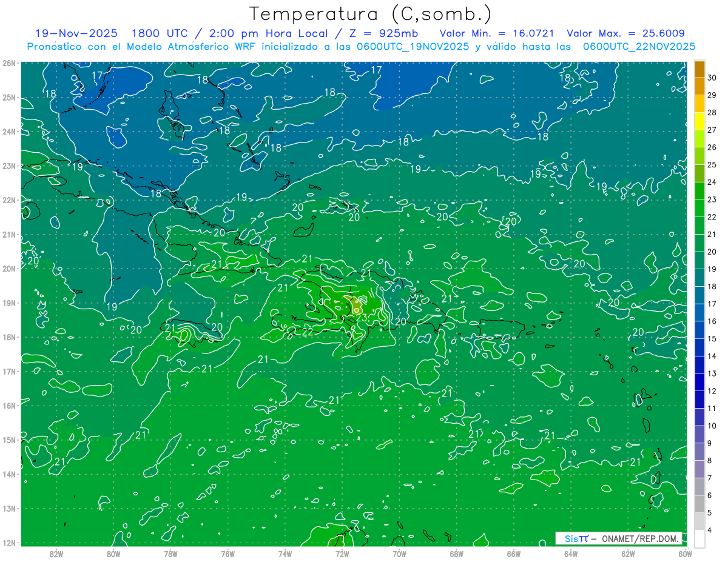728x562 pixels.
Task: Click the 12N latitude axis label
Action: (8, 543)
